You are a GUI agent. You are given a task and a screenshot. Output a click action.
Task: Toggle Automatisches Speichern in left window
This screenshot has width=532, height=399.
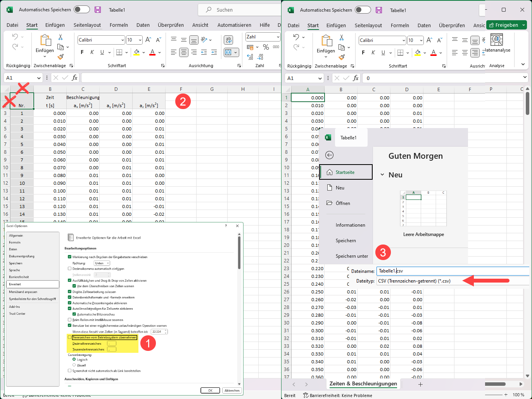click(81, 9)
